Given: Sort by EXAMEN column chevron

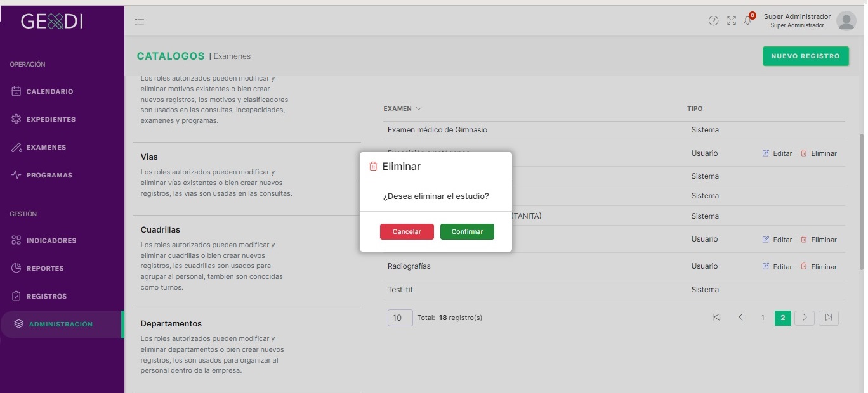Looking at the screenshot, I should (419, 108).
